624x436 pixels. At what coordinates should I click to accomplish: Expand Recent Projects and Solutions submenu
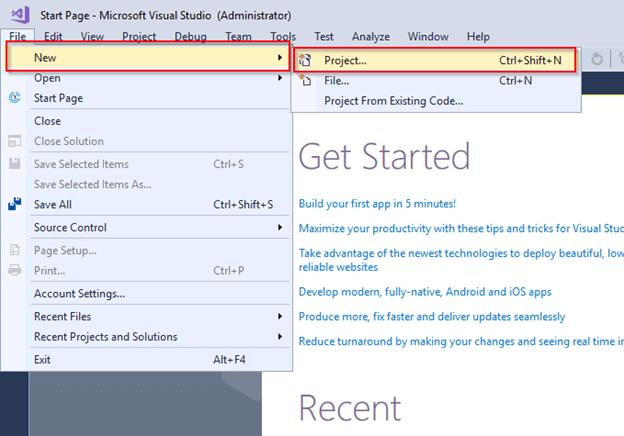(x=280, y=337)
